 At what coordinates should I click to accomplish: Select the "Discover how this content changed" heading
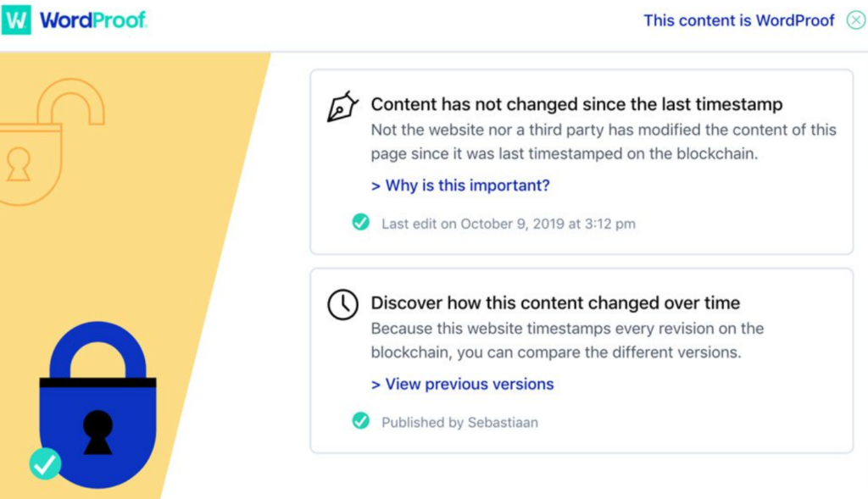[555, 302]
